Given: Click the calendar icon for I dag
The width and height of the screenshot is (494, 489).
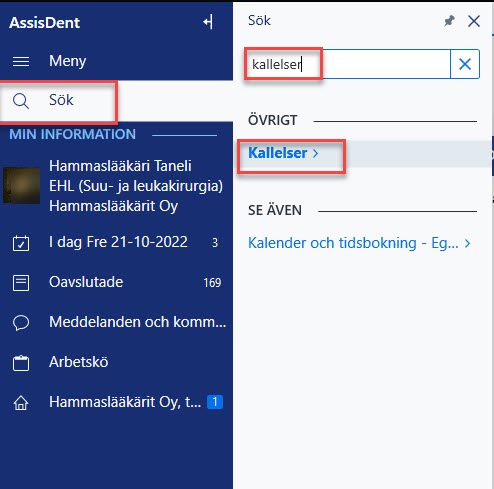Looking at the screenshot, I should [21, 243].
